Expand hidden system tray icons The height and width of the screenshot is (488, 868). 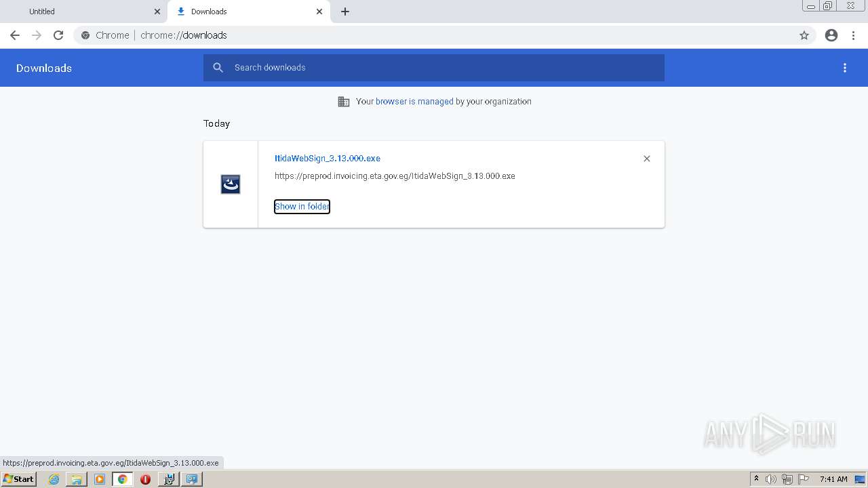pyautogui.click(x=757, y=479)
